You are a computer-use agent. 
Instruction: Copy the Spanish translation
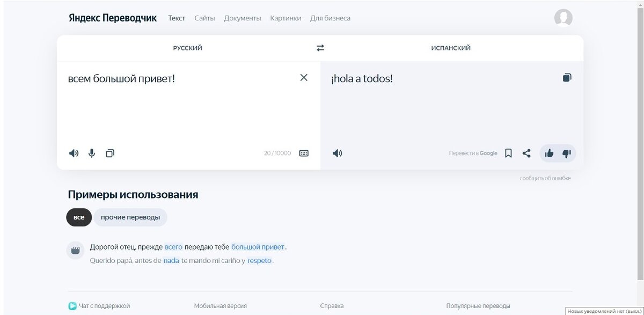[567, 78]
